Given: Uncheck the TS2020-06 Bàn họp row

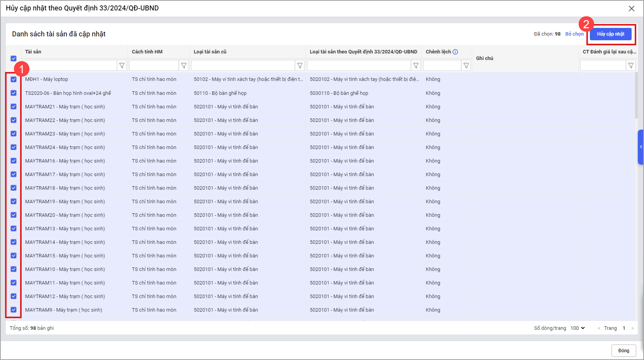Looking at the screenshot, I should click(14, 93).
